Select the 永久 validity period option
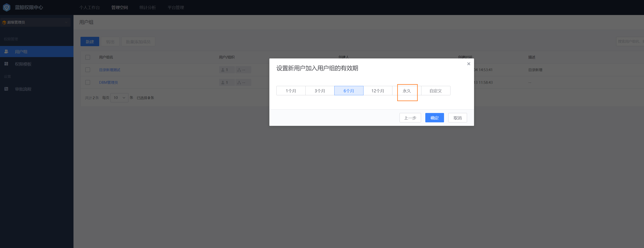 tap(407, 91)
